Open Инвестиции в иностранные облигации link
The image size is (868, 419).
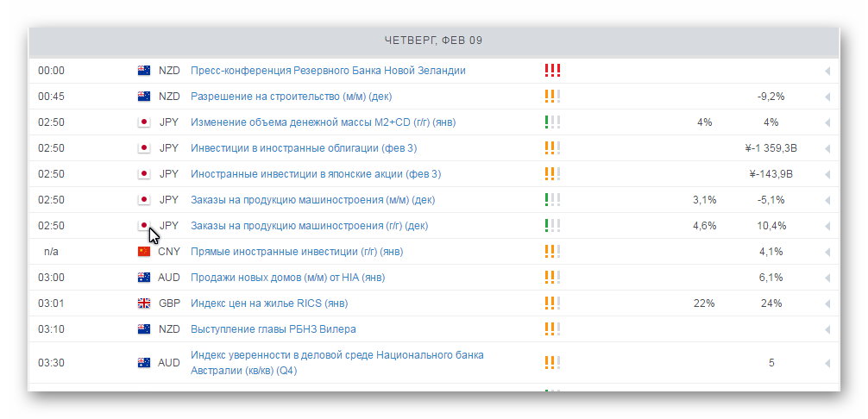pyautogui.click(x=304, y=148)
